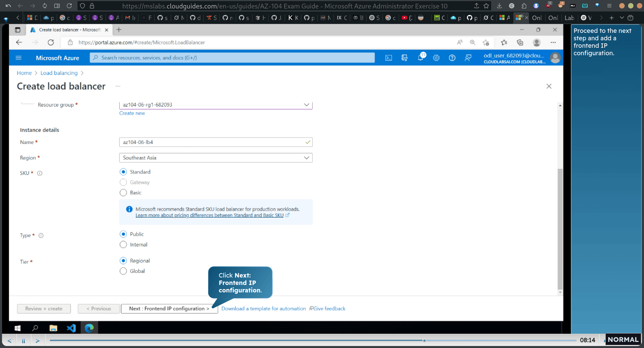
Task: Open the Windows Start menu
Action: 18,328
